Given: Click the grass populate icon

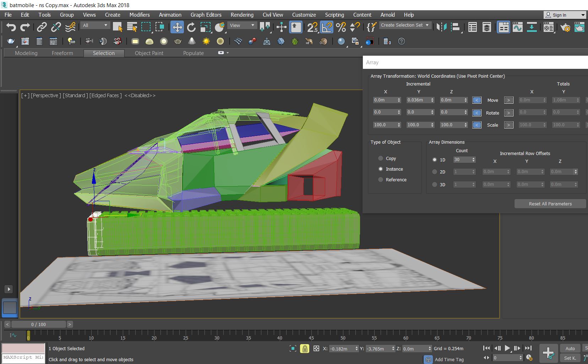Looking at the screenshot, I should coord(295,42).
